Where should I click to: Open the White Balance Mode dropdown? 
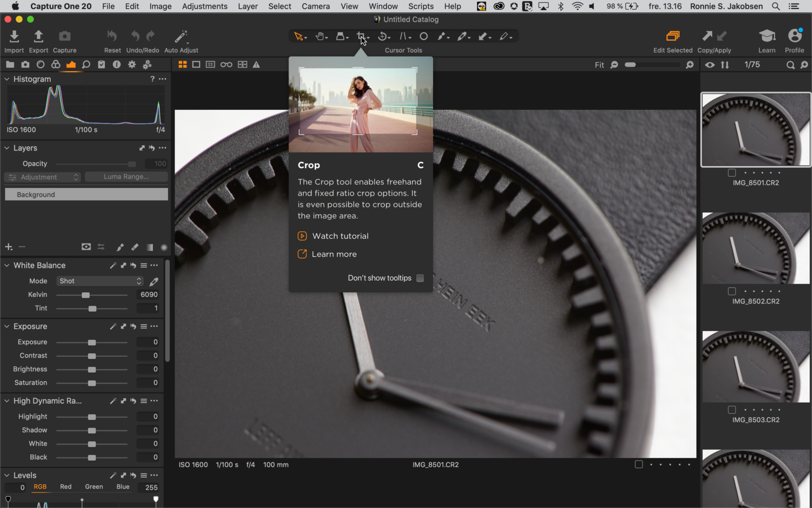[x=100, y=281]
